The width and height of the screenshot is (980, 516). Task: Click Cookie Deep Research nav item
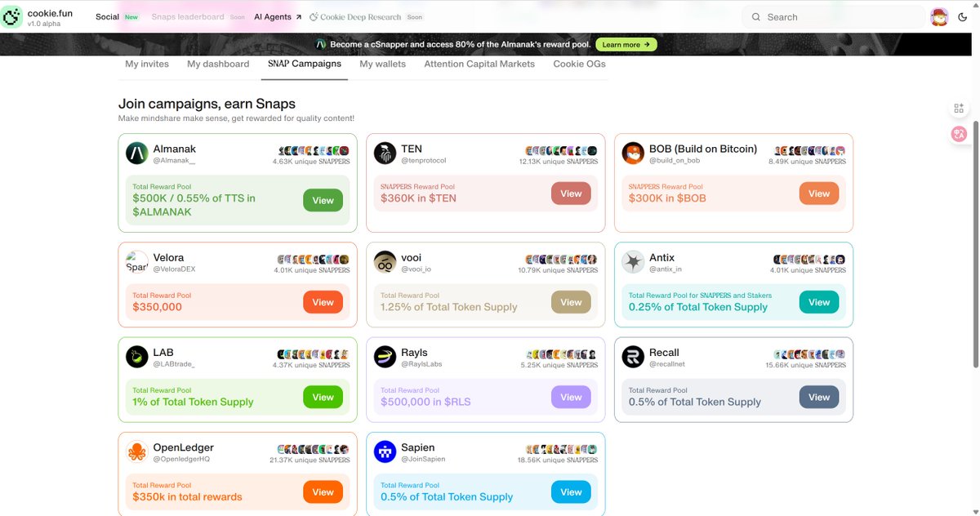click(x=355, y=17)
